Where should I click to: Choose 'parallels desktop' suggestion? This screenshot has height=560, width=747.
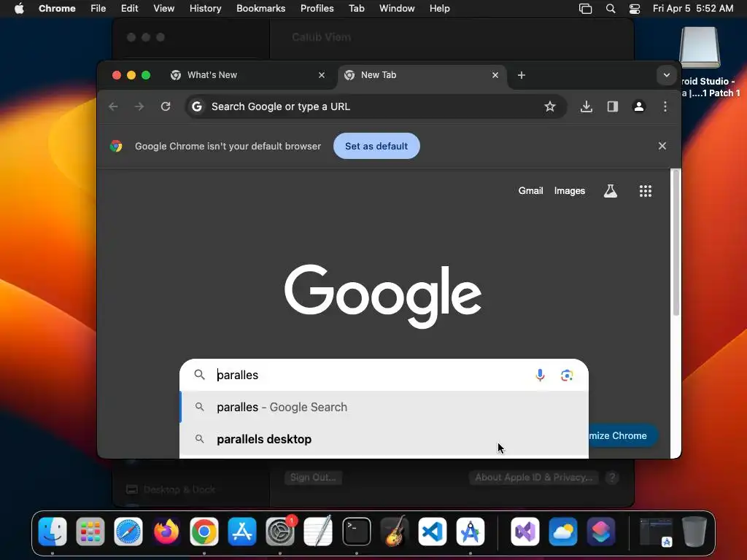(384, 439)
